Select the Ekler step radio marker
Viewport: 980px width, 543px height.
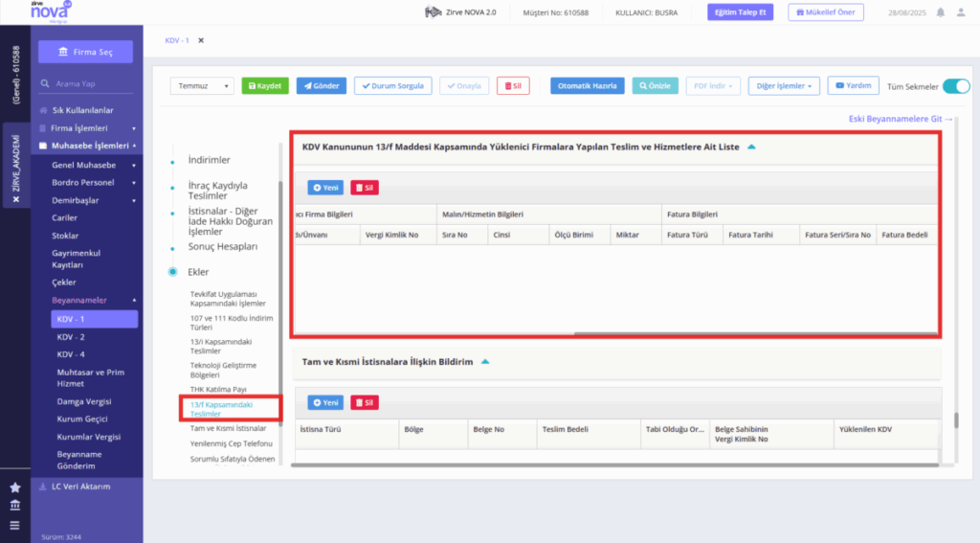coord(172,272)
